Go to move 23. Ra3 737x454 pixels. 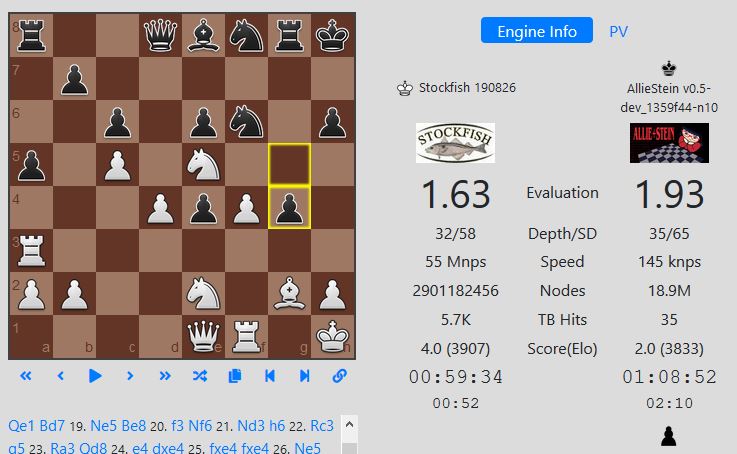pos(62,447)
